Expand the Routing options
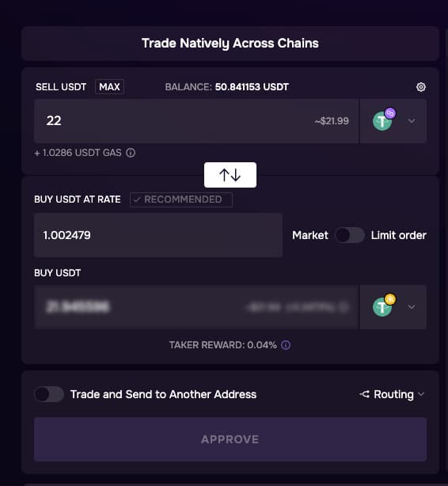 pyautogui.click(x=392, y=394)
